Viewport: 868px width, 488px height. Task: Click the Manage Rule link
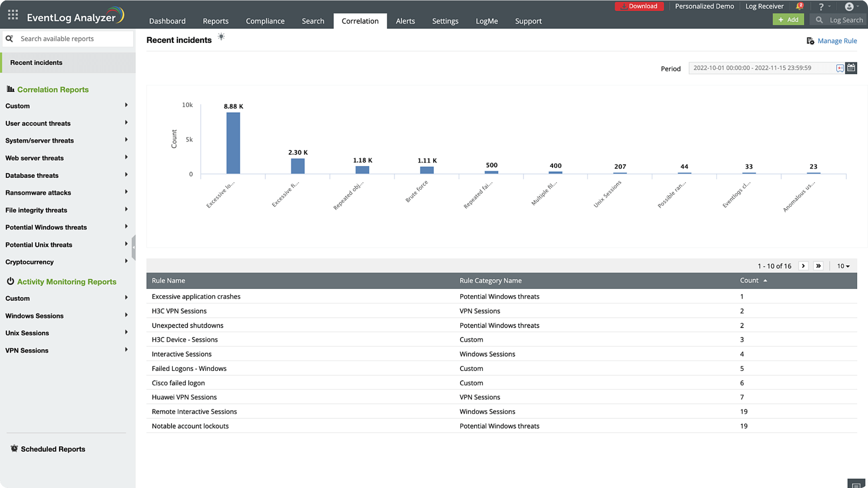point(837,41)
